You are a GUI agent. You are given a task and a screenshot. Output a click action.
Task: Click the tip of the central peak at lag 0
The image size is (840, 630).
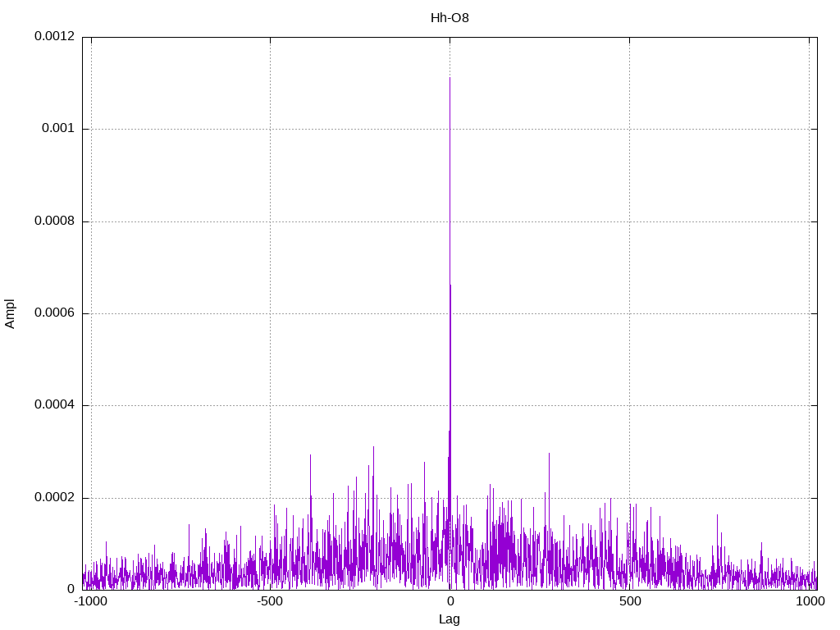point(450,78)
